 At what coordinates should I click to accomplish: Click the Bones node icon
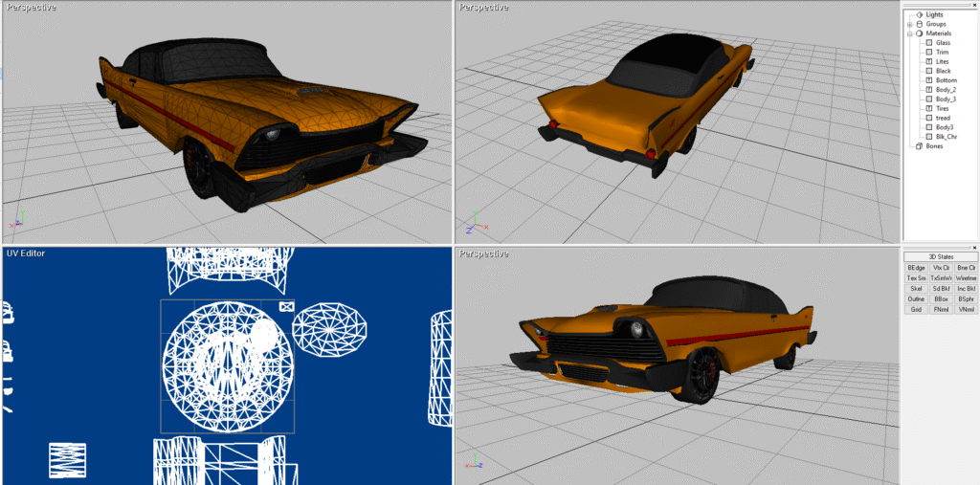point(919,145)
